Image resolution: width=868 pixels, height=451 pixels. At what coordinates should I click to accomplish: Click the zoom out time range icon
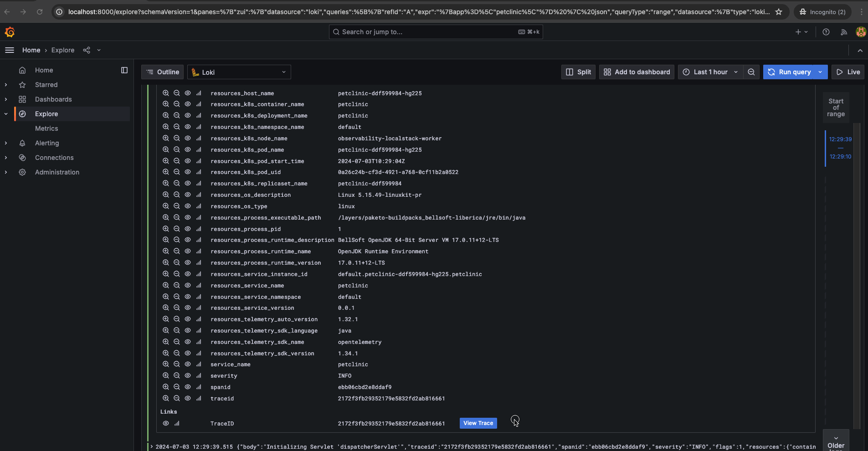click(x=751, y=72)
